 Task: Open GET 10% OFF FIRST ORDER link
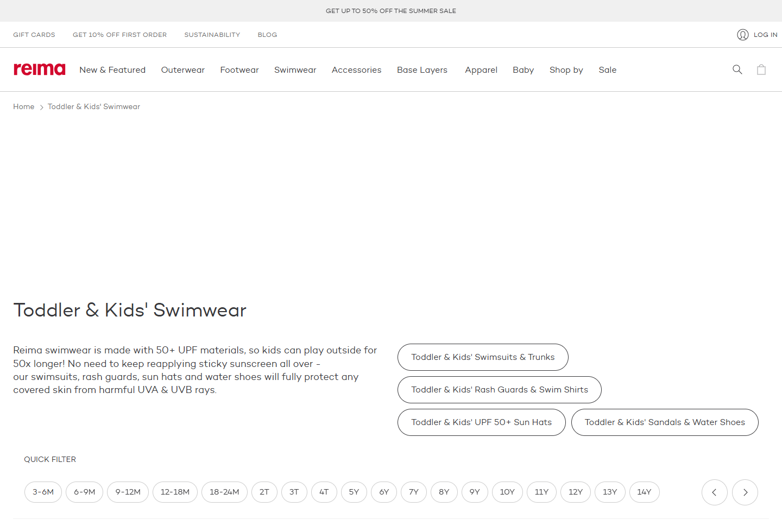(119, 35)
